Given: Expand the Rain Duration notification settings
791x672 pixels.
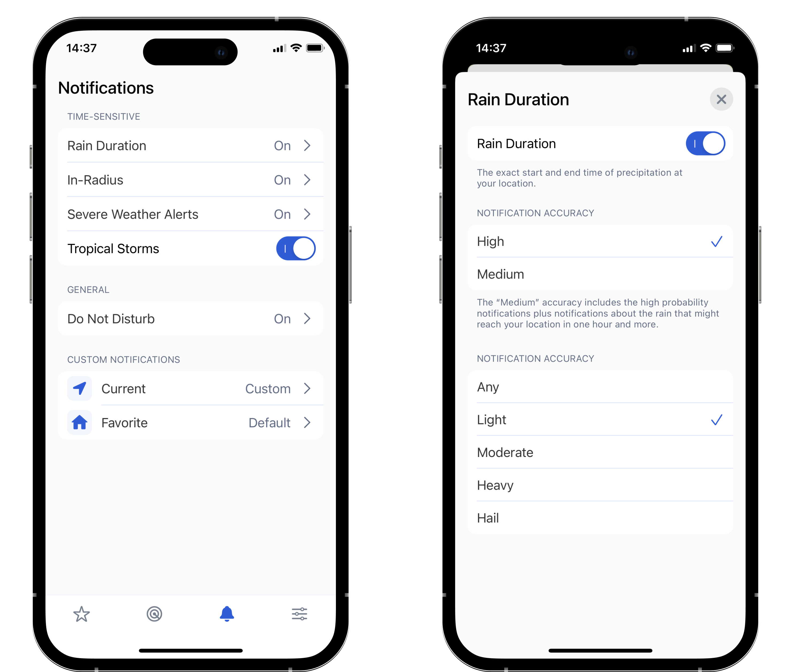Looking at the screenshot, I should pyautogui.click(x=189, y=145).
